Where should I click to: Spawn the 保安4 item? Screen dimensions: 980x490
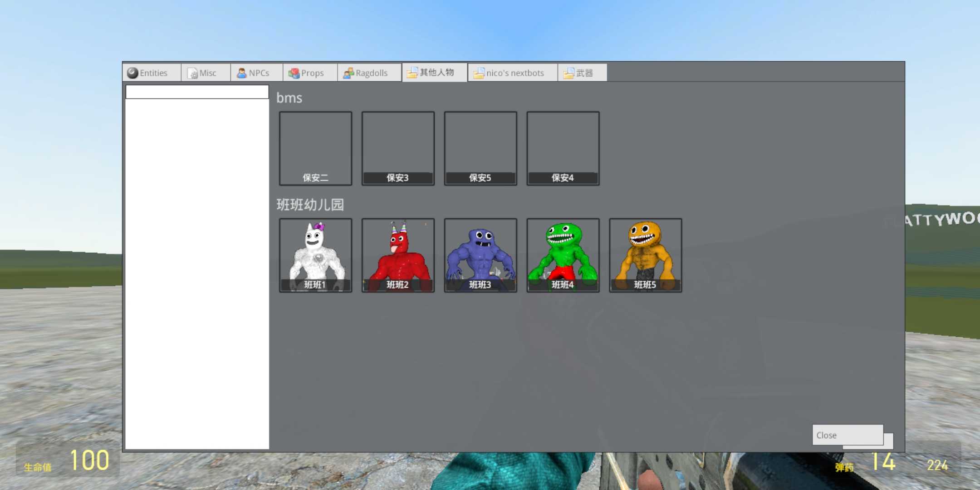pyautogui.click(x=563, y=148)
